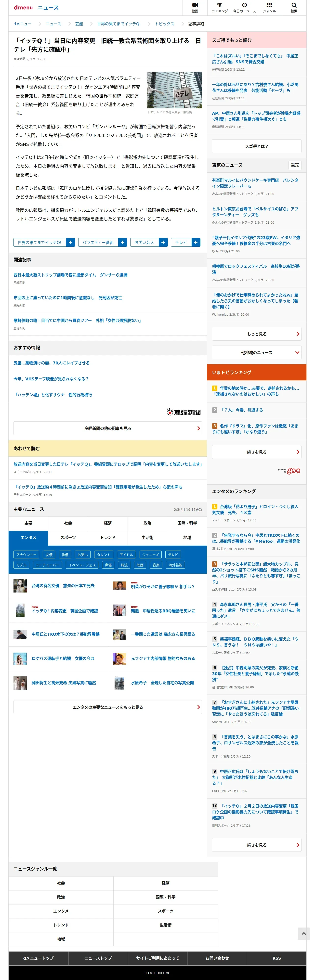Select the 政治 news tab

coord(148,524)
